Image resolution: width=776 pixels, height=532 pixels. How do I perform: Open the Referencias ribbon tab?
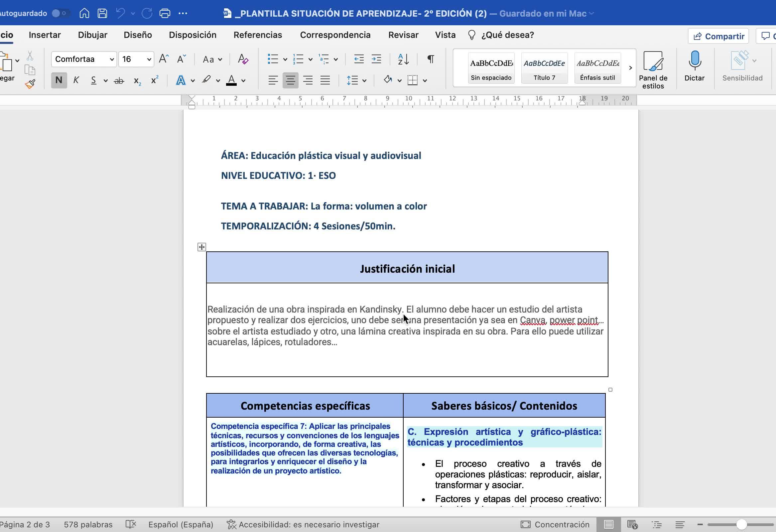(x=257, y=35)
